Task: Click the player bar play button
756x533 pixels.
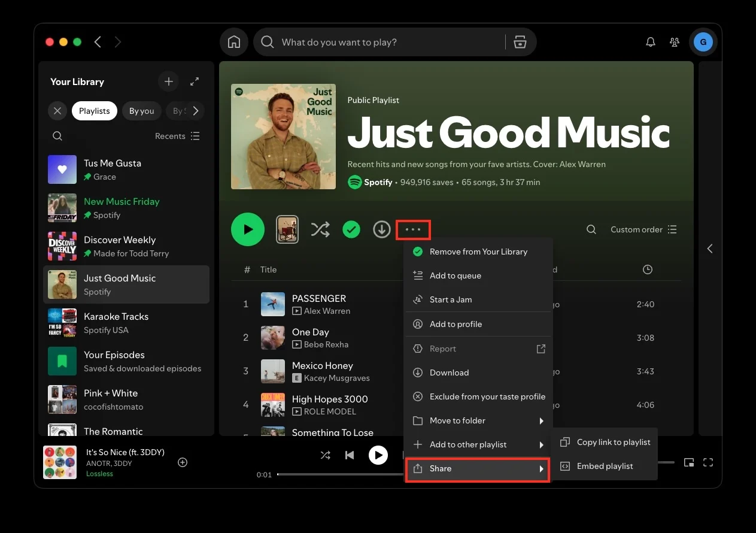Action: pyautogui.click(x=378, y=455)
